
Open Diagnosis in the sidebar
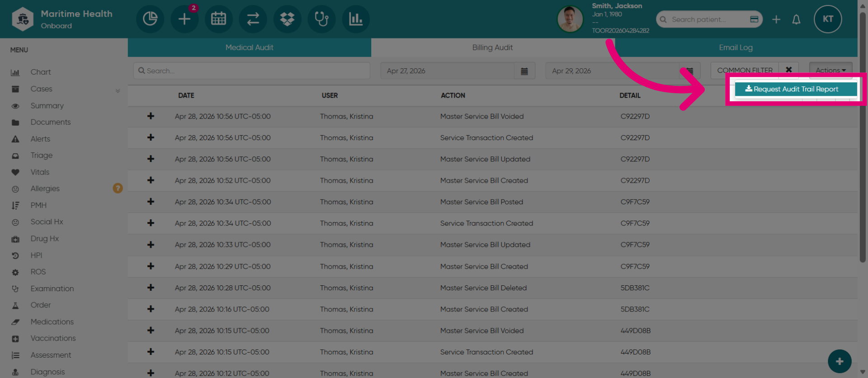(47, 372)
